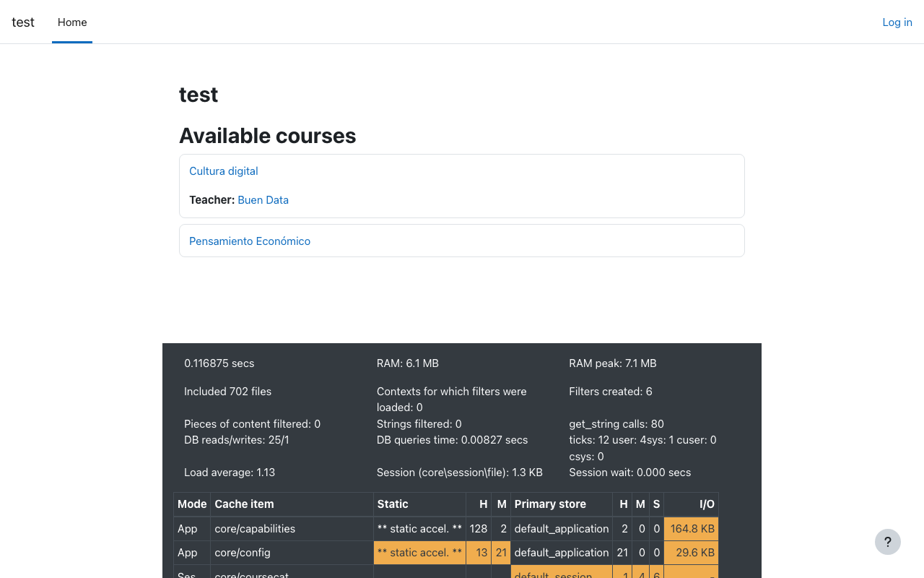Click the "Static" table header
Screen dimensions: 924x578
point(392,504)
